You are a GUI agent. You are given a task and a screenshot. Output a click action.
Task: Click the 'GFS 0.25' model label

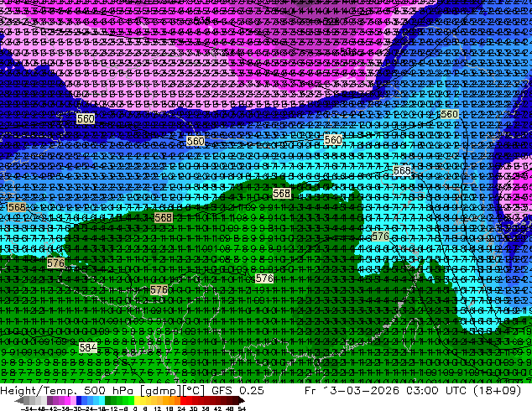[x=237, y=391]
